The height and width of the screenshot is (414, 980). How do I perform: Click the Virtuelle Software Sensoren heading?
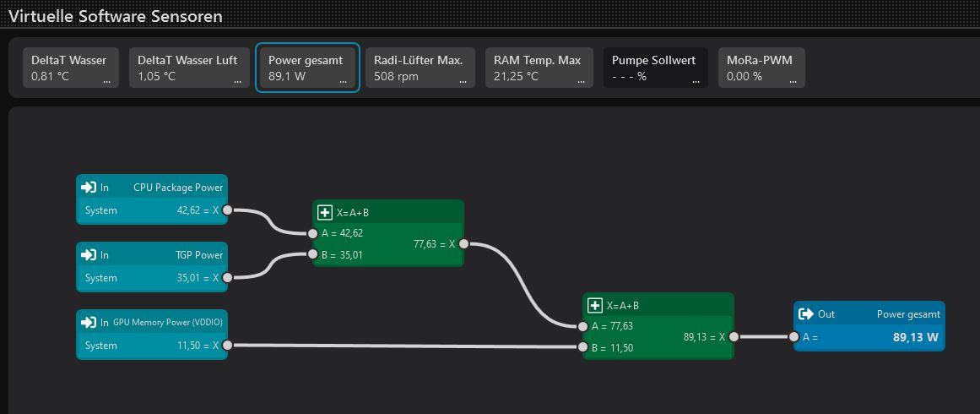(116, 15)
